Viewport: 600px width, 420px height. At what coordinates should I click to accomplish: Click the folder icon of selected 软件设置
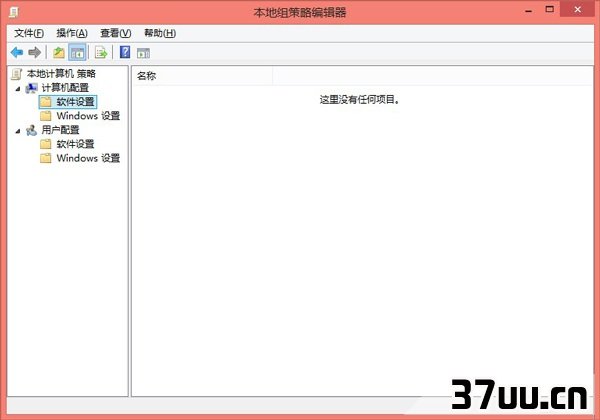tap(46, 102)
